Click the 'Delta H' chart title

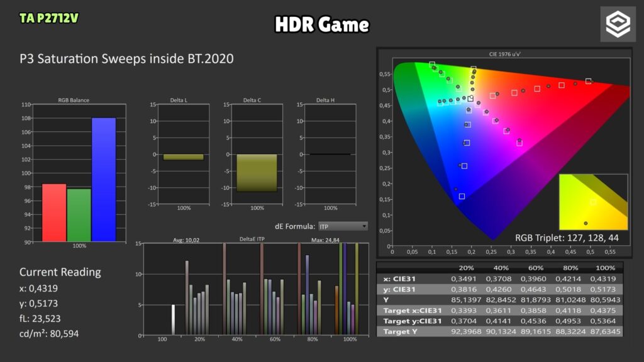[x=325, y=100]
